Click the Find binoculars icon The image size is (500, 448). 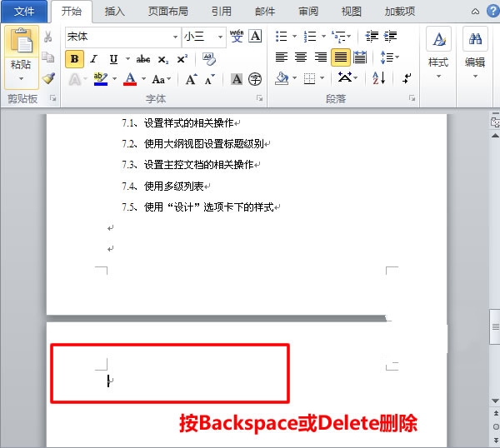(475, 39)
